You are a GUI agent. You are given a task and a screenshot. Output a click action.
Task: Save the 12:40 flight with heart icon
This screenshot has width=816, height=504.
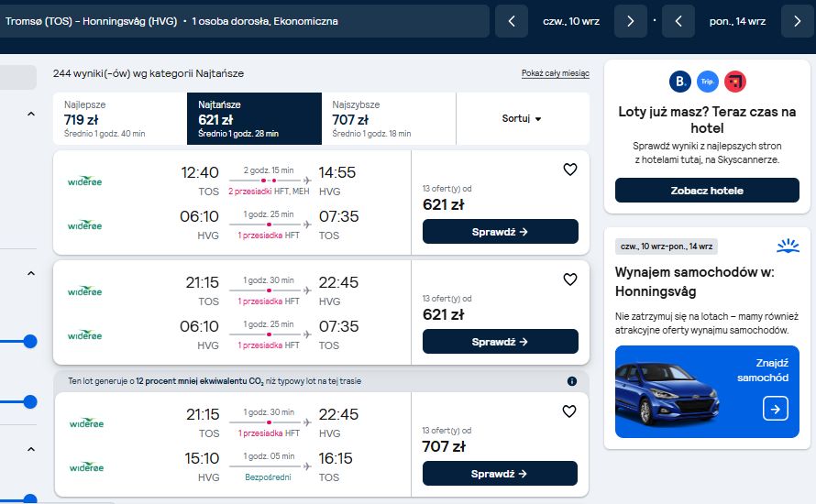click(x=570, y=170)
